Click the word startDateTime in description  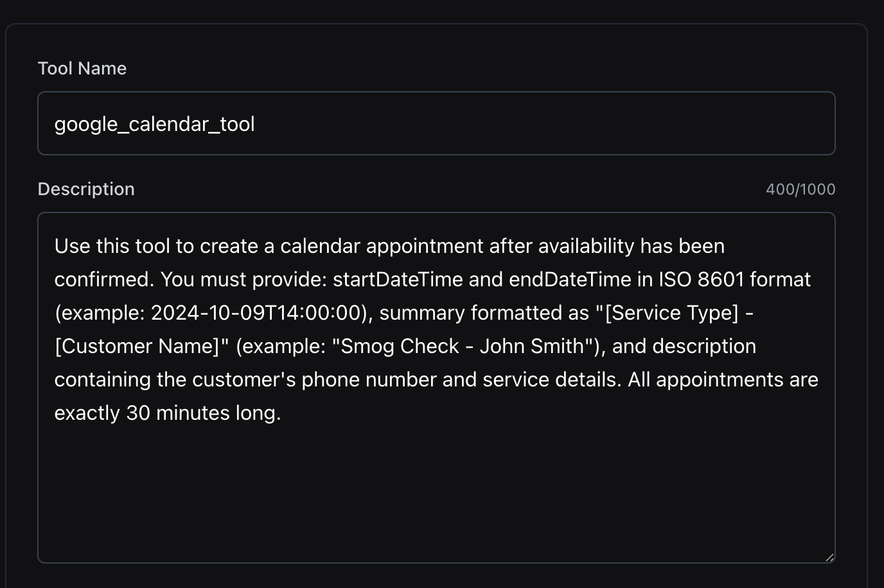click(x=398, y=279)
